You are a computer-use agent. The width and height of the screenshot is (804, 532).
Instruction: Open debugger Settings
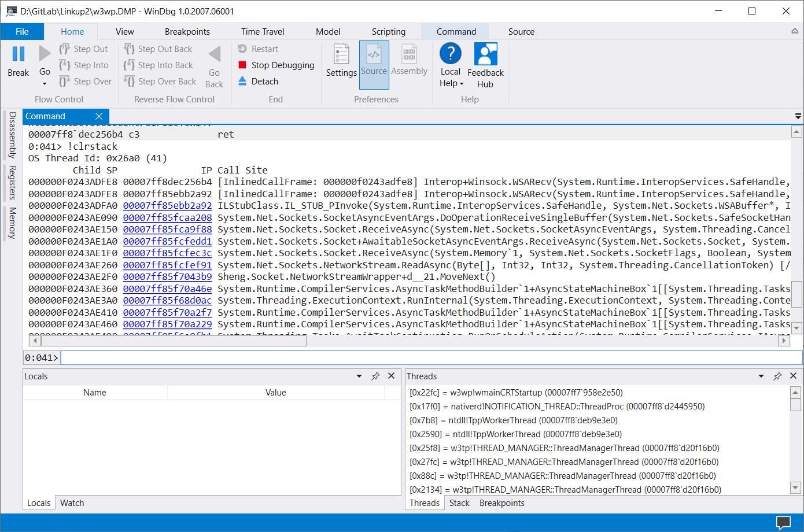point(341,61)
